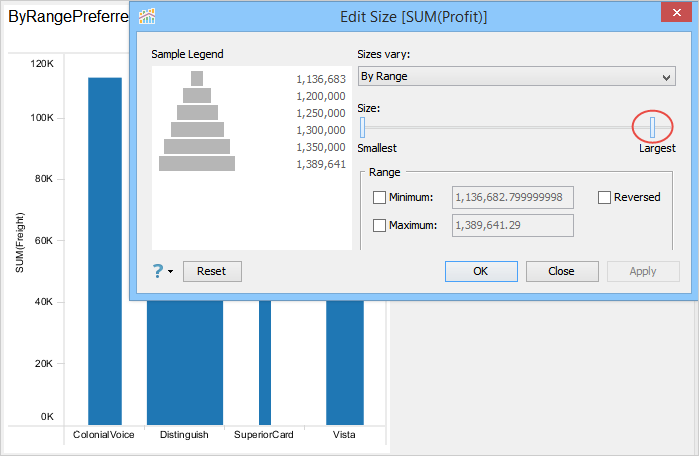The height and width of the screenshot is (456, 699).
Task: Click the 1,136,683 legend value
Action: [x=321, y=79]
